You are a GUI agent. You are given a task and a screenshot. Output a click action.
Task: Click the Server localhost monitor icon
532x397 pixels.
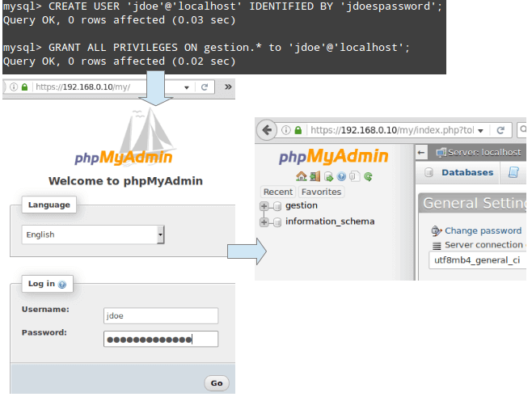(x=441, y=153)
